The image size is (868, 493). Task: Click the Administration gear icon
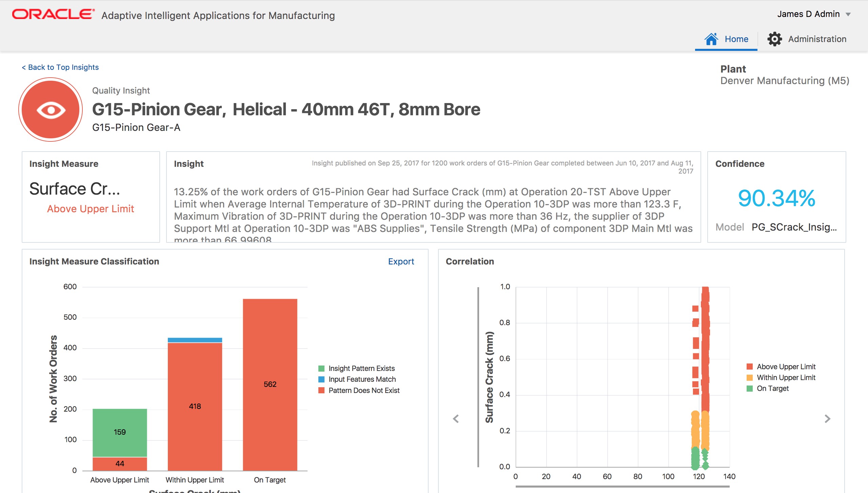774,39
